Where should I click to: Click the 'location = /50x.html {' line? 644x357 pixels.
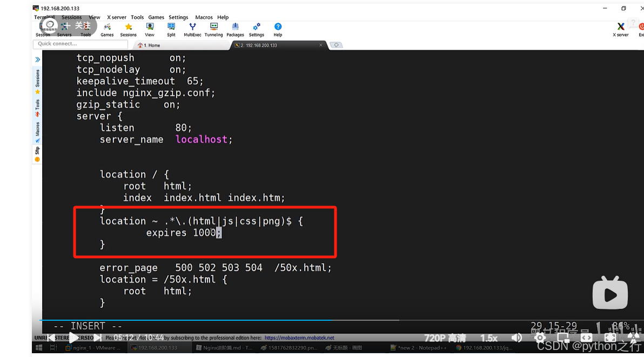[x=164, y=280]
